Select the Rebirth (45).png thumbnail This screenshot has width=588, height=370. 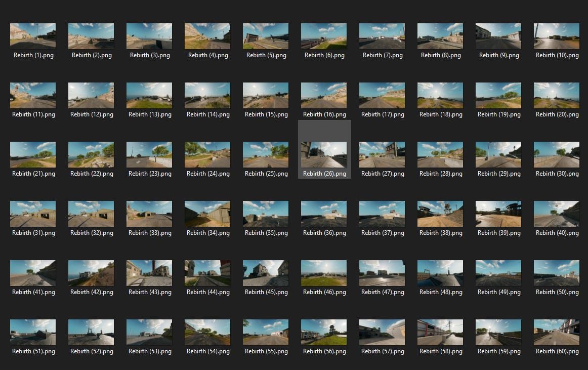[266, 273]
